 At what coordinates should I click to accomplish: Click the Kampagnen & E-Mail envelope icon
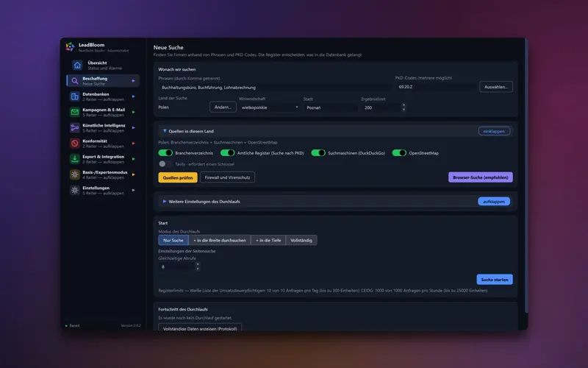75,113
